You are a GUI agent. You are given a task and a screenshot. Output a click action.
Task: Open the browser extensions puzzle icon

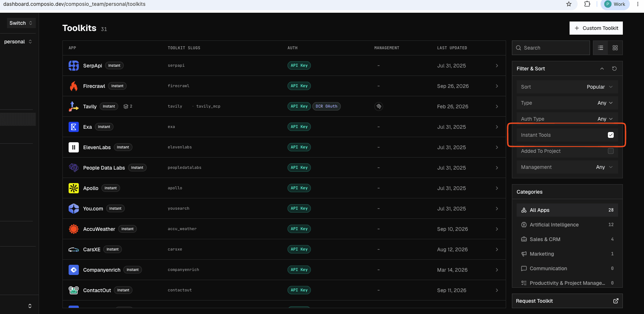[587, 4]
